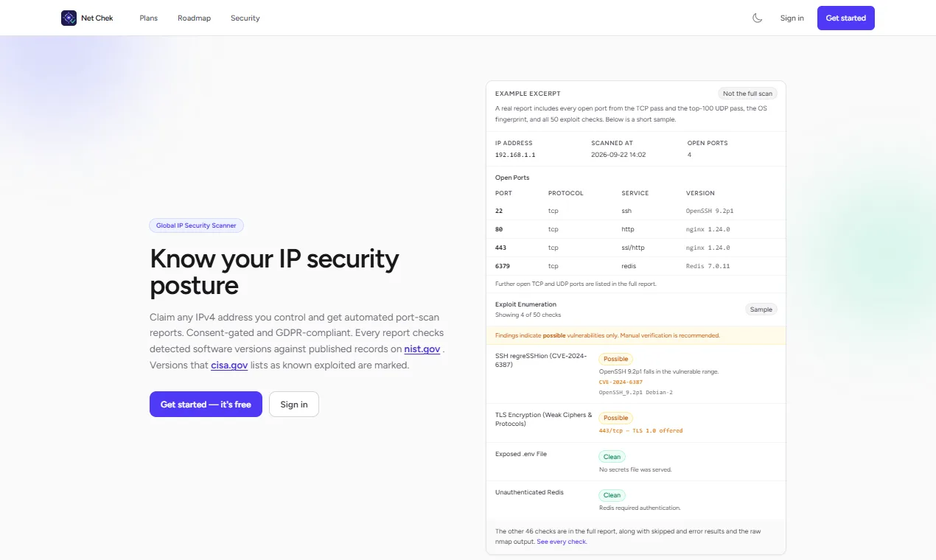The height and width of the screenshot is (560, 936).
Task: Click the Global IP Security Scanner badge
Action: (196, 225)
